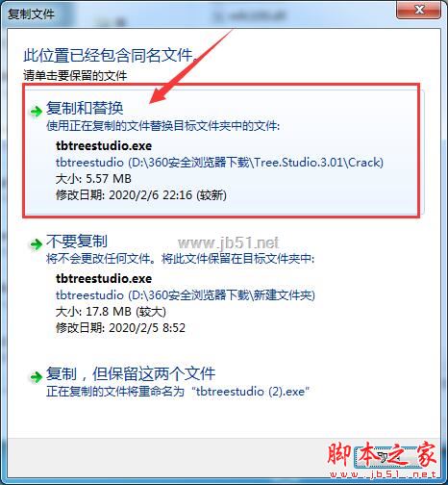
Task: Click the cancel button at bottom right
Action: 387,457
